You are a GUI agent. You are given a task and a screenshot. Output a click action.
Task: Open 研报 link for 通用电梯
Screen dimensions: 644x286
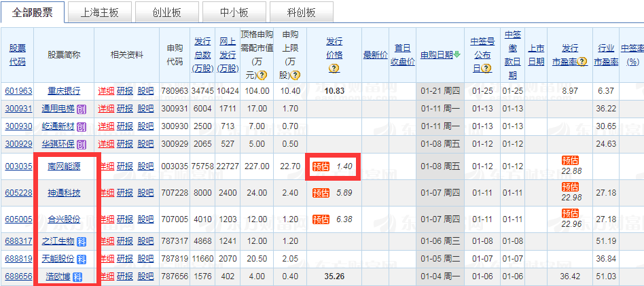[x=125, y=109]
